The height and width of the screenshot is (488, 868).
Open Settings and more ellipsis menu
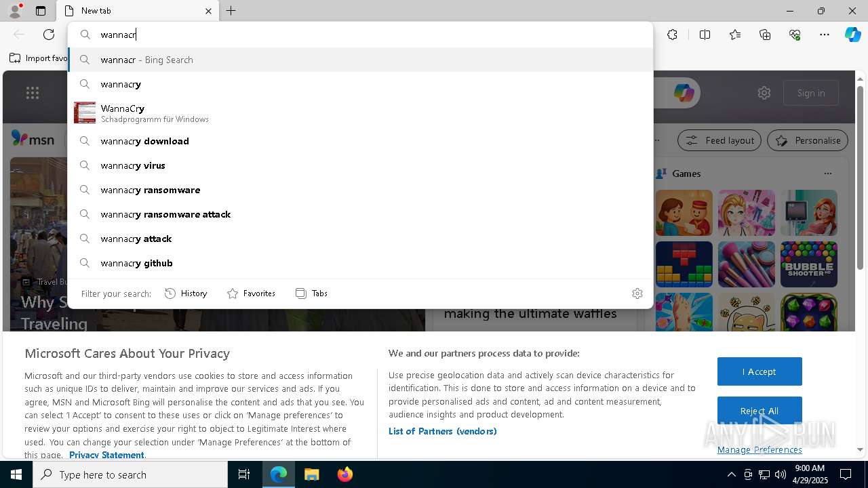(x=825, y=35)
